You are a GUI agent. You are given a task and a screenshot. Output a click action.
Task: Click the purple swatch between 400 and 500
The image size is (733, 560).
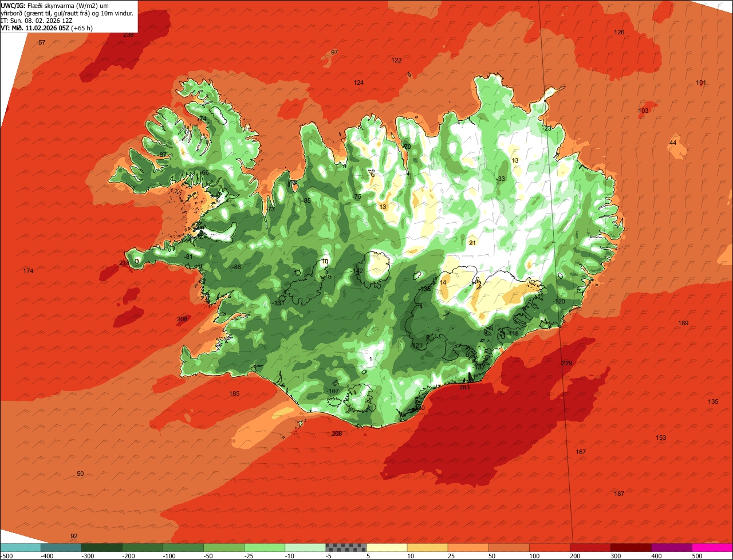click(x=672, y=547)
